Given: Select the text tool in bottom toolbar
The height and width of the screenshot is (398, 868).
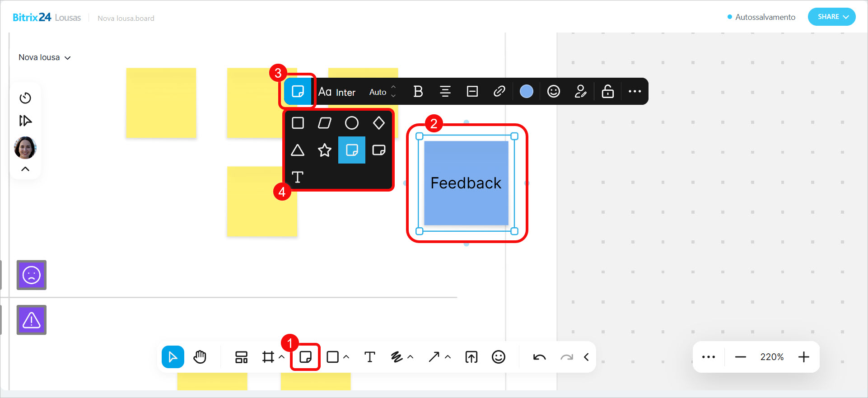Looking at the screenshot, I should pos(369,357).
